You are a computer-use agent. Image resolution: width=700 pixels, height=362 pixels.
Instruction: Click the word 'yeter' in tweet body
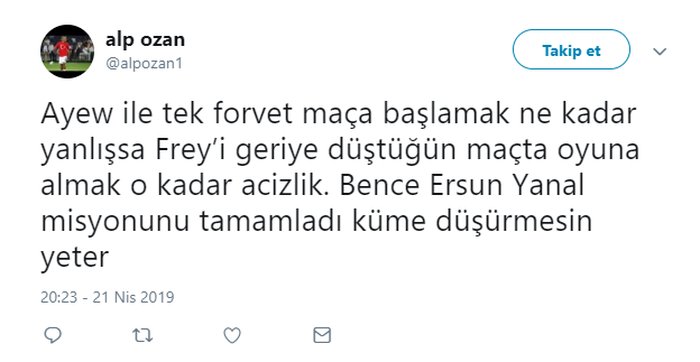pyautogui.click(x=75, y=259)
